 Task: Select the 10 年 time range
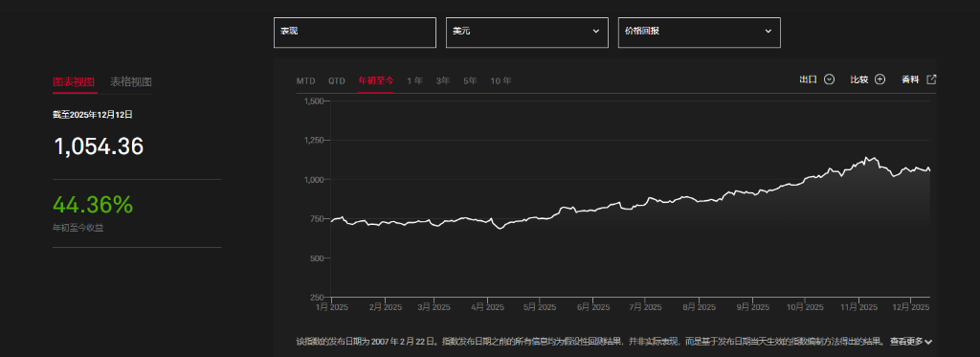(x=501, y=81)
